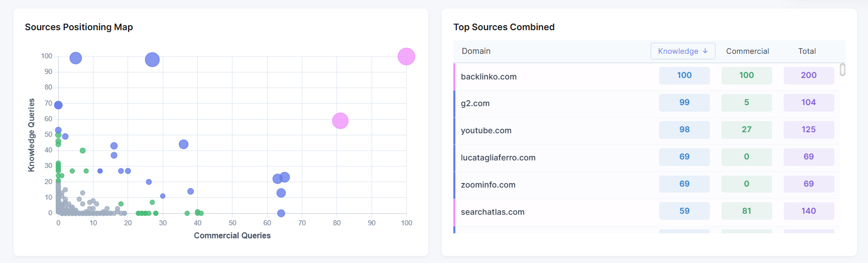Click searchatlas.com total value 140
This screenshot has width=868, height=263.
point(809,211)
